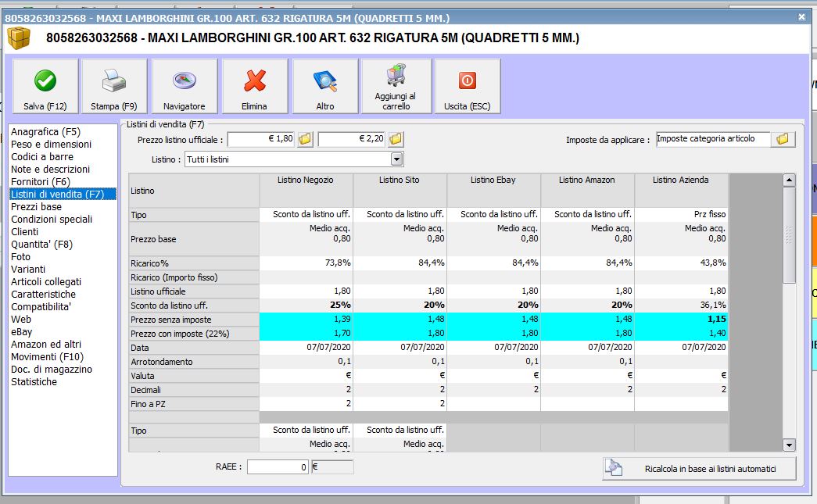817x504 pixels.
Task: Click Arrotondamento row label
Action: [x=194, y=362]
